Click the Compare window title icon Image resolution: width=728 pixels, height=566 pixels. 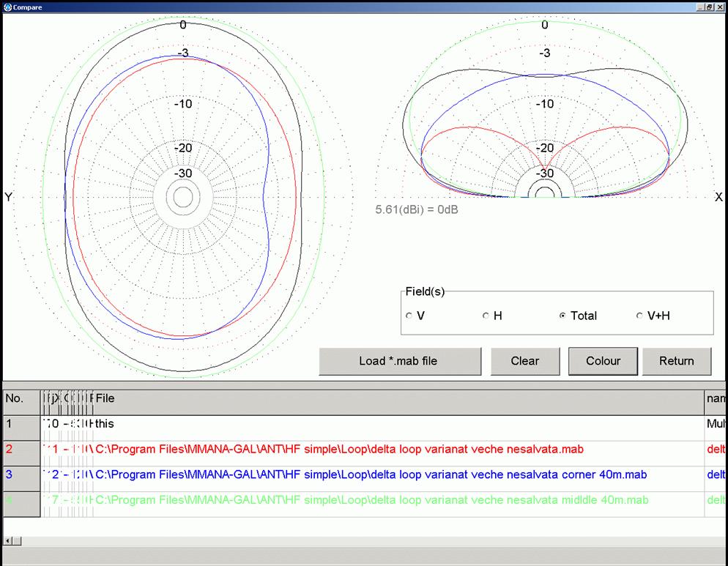point(7,7)
